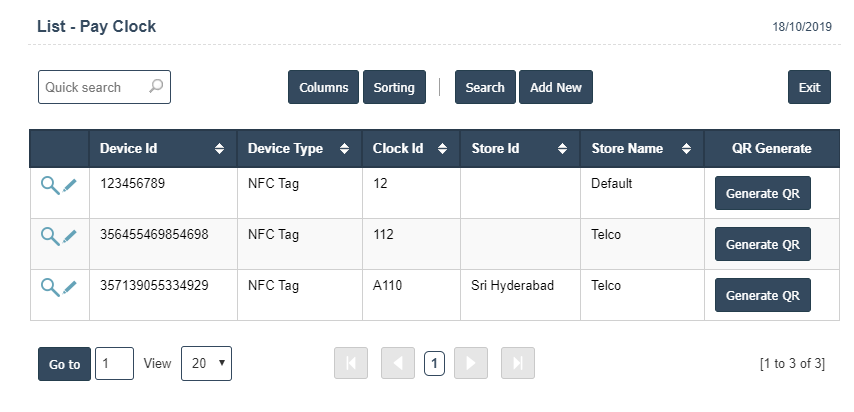Click the quick search magnifier icon
The image size is (854, 412).
(156, 87)
